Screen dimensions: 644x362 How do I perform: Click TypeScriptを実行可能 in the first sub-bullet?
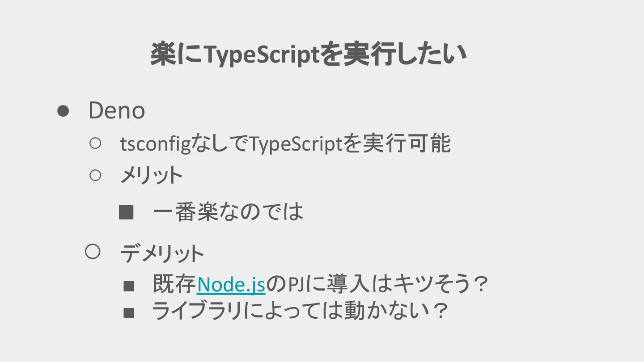(350, 144)
